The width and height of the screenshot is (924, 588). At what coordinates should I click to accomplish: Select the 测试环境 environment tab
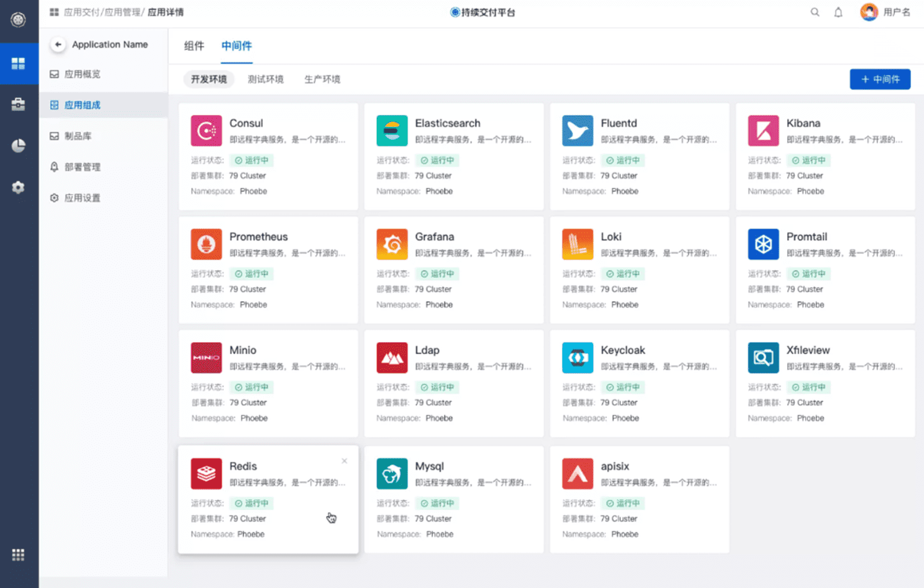(x=266, y=79)
